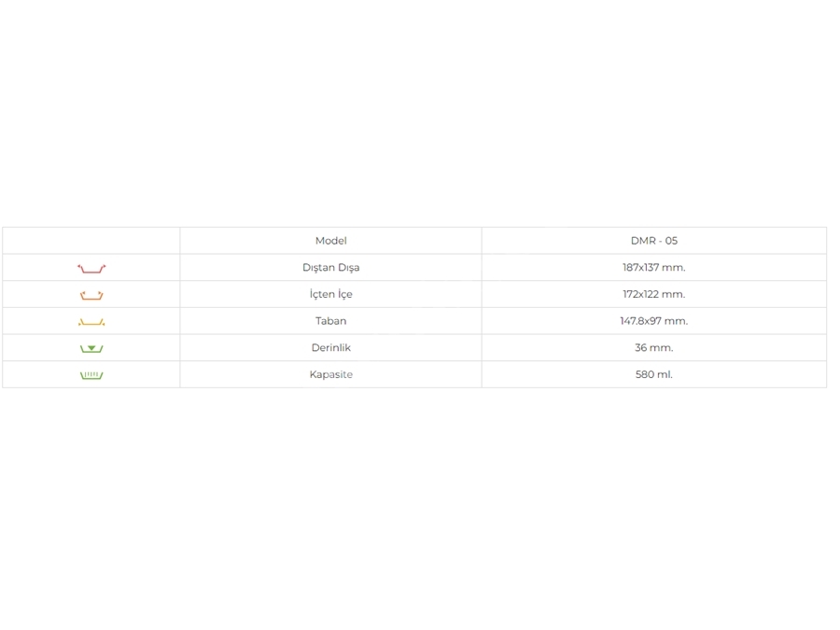Viewport: 840px width, 630px height.
Task: Select the DMR - 05 model value
Action: coord(654,241)
